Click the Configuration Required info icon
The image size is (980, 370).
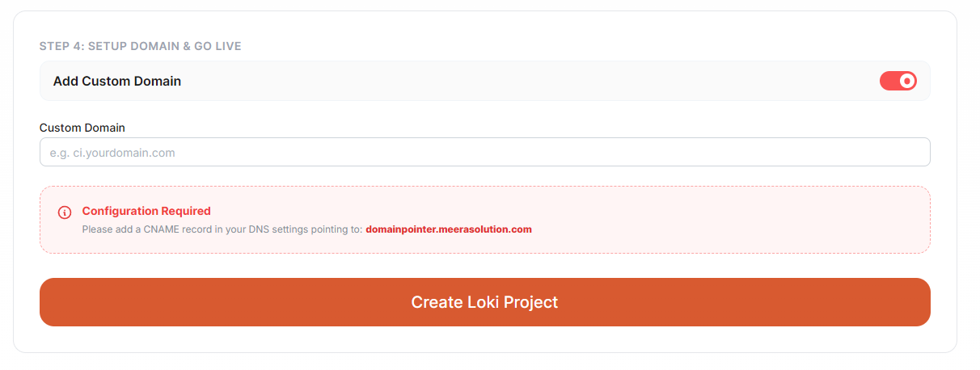(65, 212)
